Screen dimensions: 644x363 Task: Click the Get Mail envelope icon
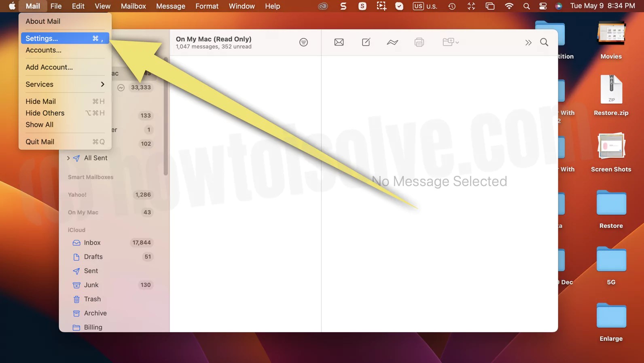pos(339,42)
